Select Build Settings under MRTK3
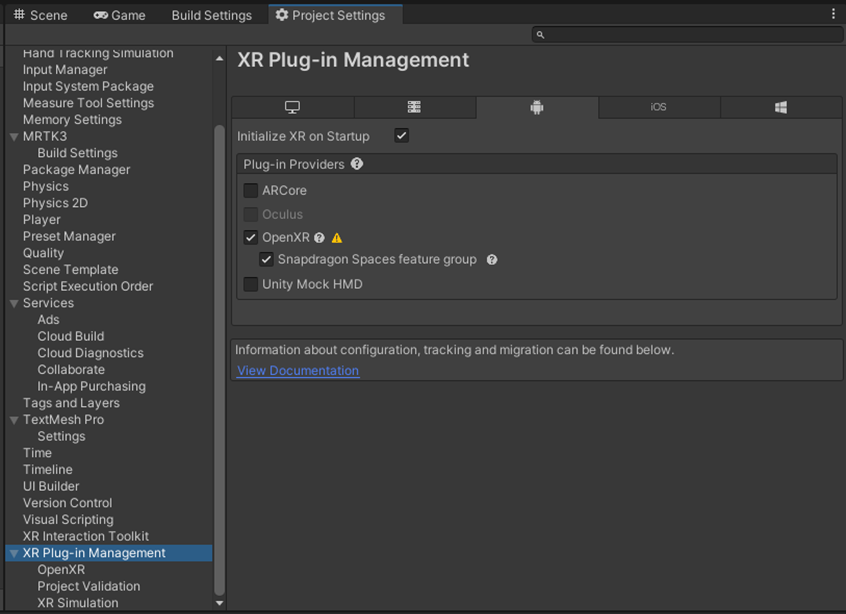This screenshot has width=846, height=614. tap(77, 153)
